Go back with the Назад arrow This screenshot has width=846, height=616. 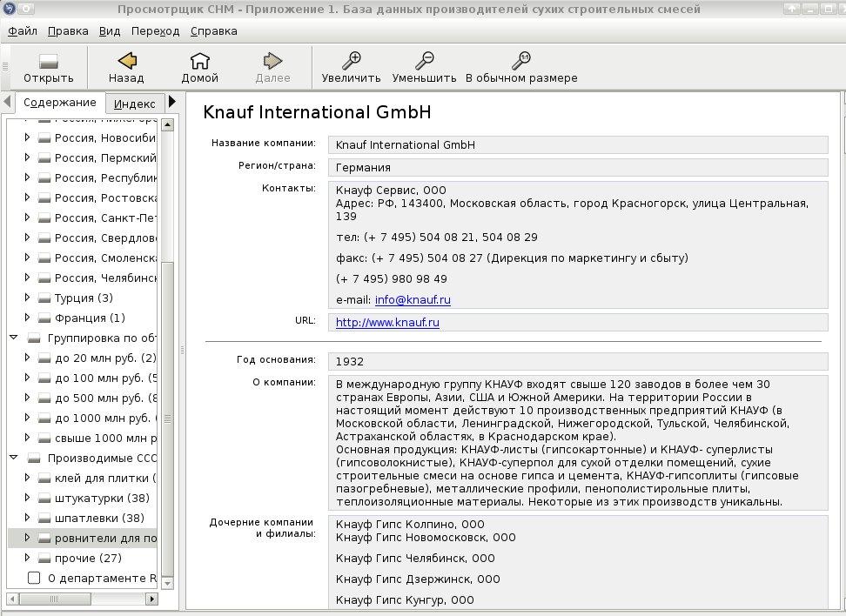click(x=127, y=60)
